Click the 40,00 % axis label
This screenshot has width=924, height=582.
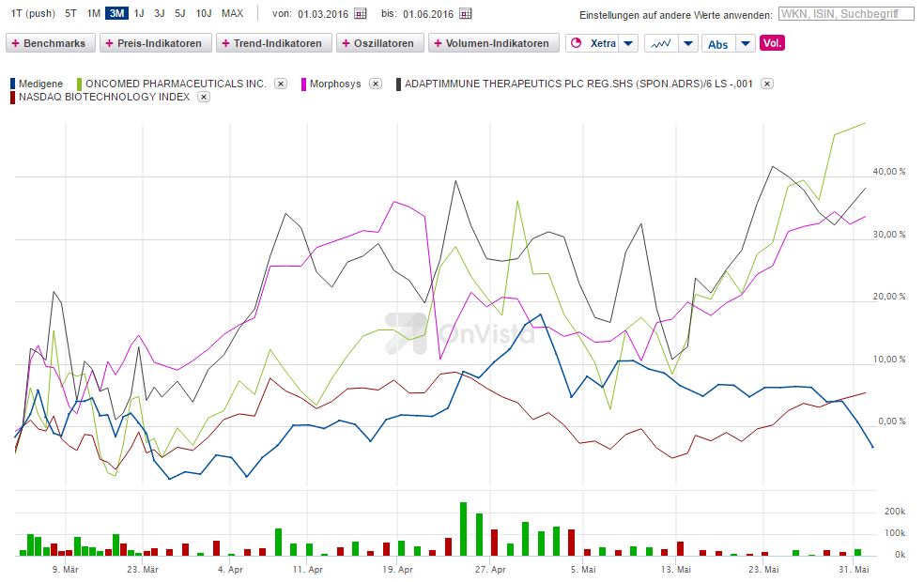tap(888, 172)
